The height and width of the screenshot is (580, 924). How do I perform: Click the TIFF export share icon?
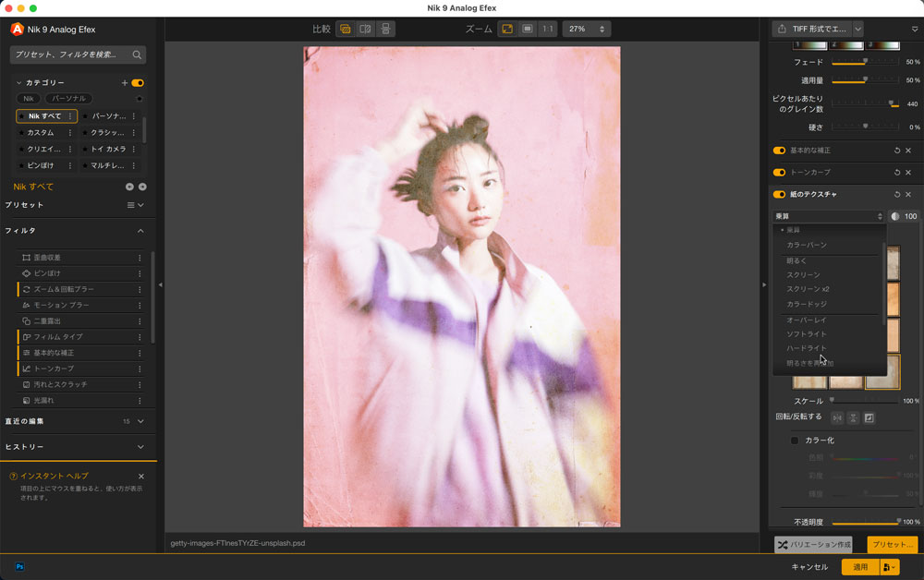point(783,29)
